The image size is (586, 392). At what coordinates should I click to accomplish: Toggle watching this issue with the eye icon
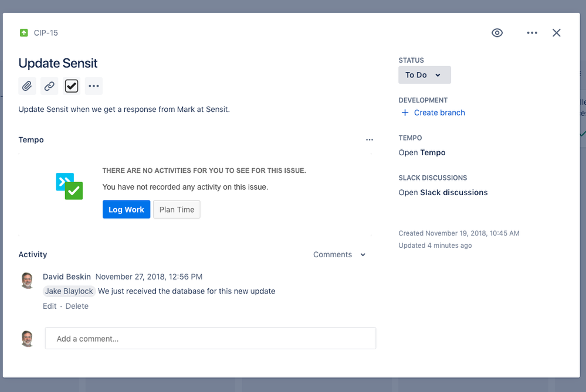pos(497,33)
